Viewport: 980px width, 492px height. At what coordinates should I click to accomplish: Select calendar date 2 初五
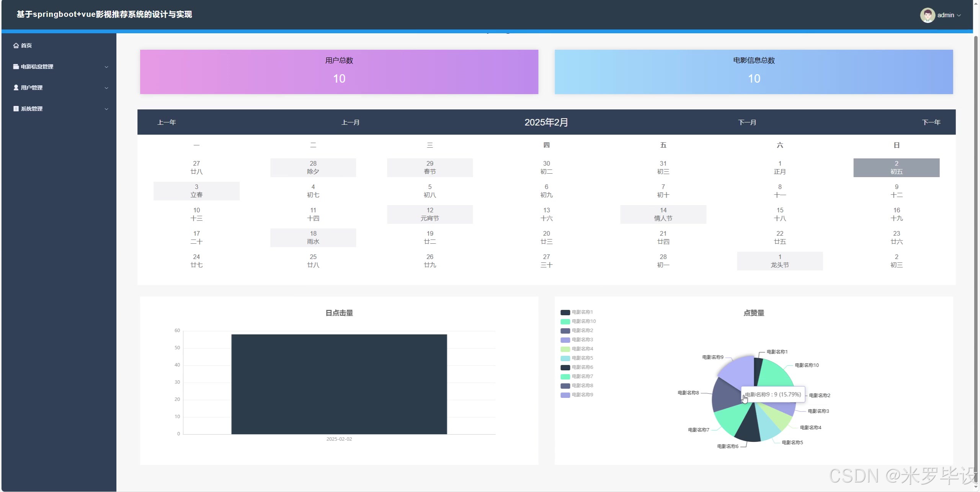[x=896, y=168]
